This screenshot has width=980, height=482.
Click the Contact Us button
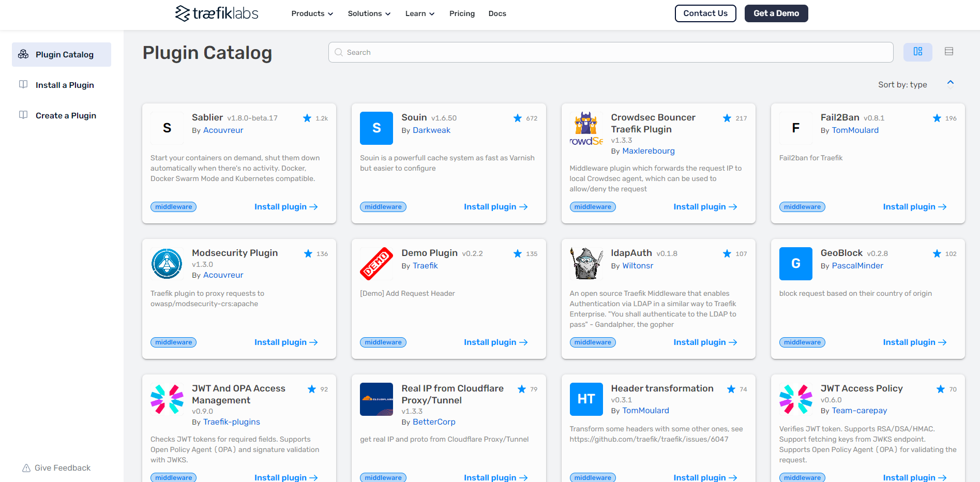(705, 13)
